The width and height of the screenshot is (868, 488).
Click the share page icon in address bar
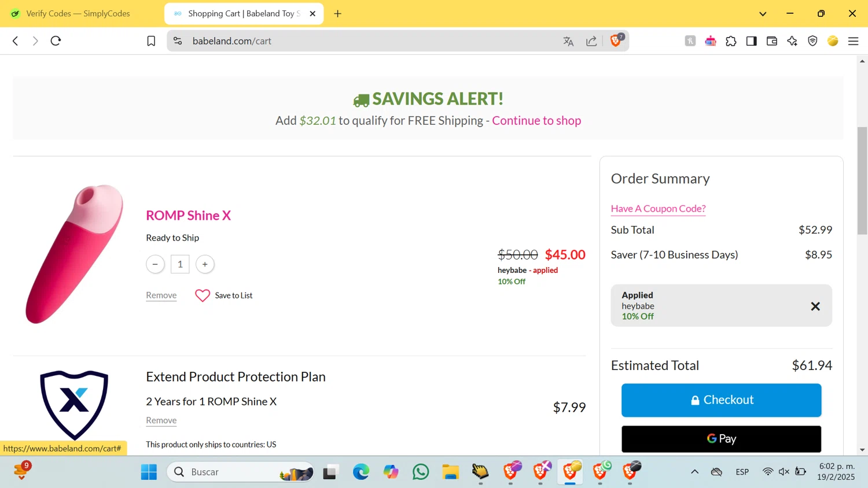tap(591, 41)
